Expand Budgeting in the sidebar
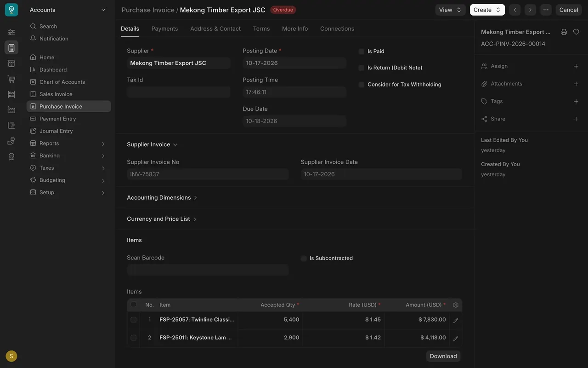The width and height of the screenshot is (588, 368). click(69, 180)
